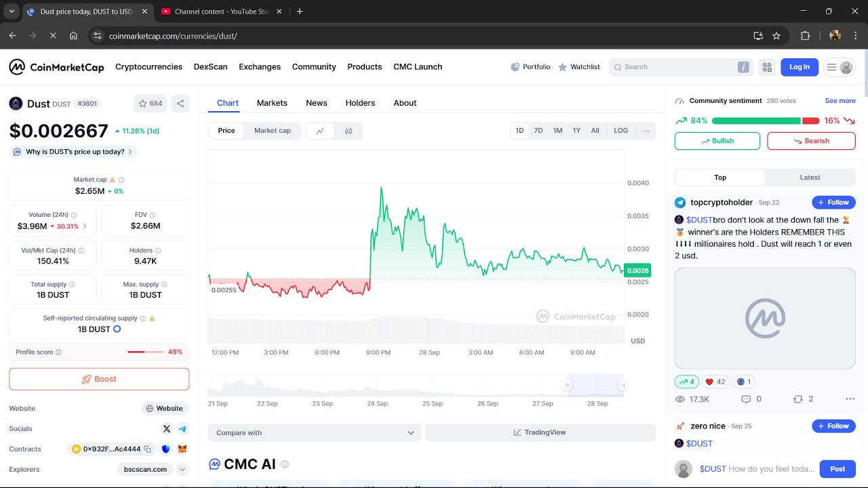Vote Bullish on community sentiment
This screenshot has height=488, width=868.
717,141
